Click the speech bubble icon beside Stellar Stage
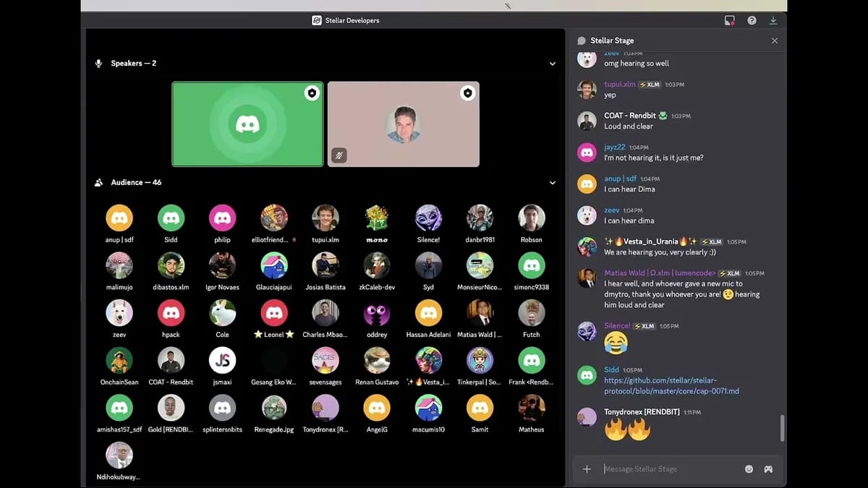This screenshot has width=868, height=488. point(581,40)
